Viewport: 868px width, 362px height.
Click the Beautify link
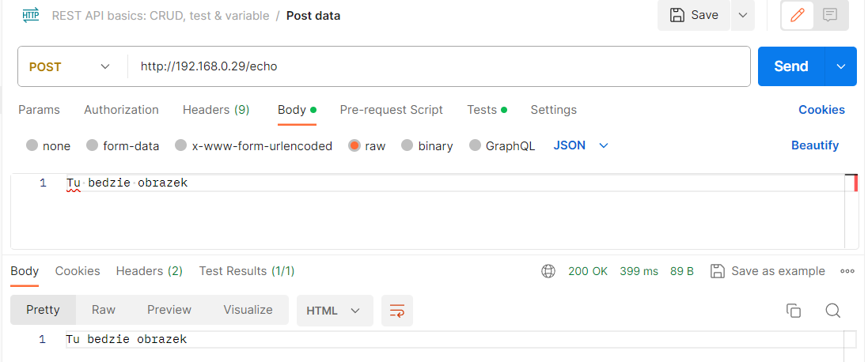pyautogui.click(x=815, y=145)
